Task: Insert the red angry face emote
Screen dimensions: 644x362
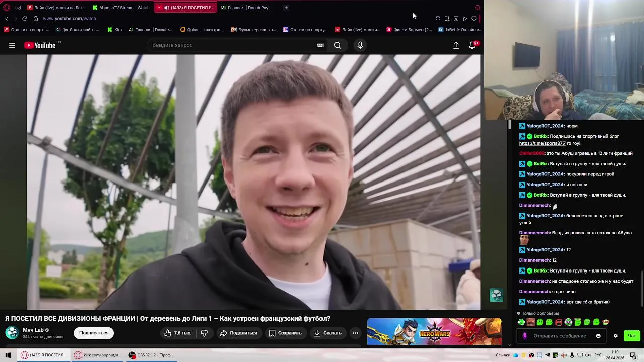Action: point(558,322)
